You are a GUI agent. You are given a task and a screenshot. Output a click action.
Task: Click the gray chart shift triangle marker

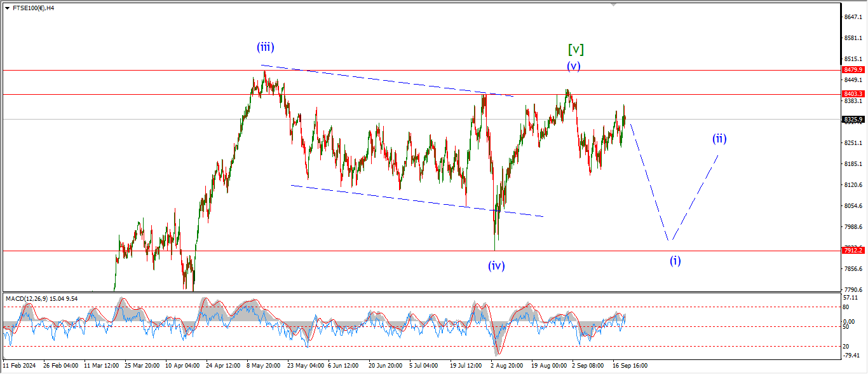(x=613, y=4)
